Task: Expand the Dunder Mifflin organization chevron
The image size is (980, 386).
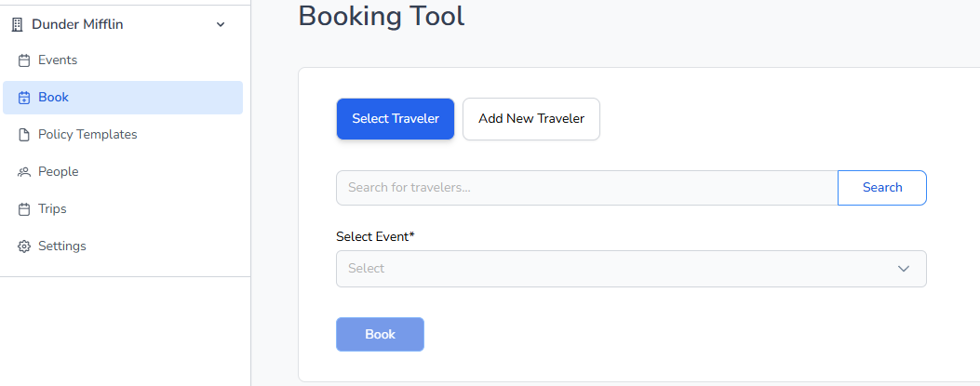Action: [221, 25]
